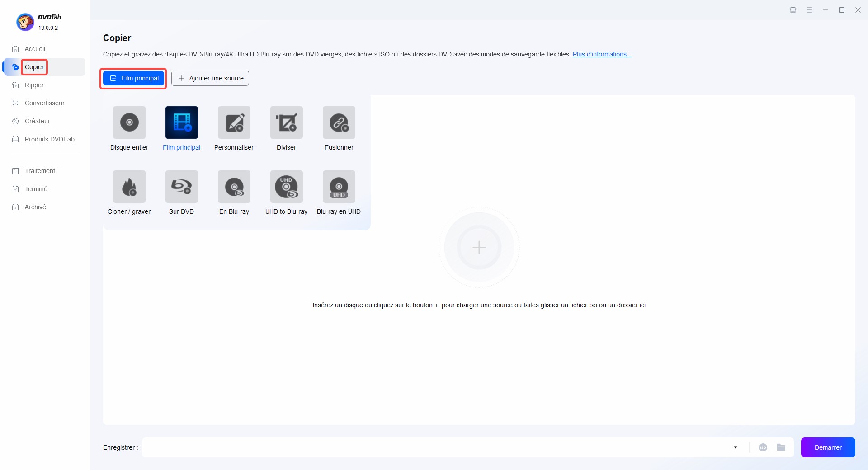Screen dimensions: 868x470
Task: Click the version number 13.0.0.2
Action: coord(48,28)
